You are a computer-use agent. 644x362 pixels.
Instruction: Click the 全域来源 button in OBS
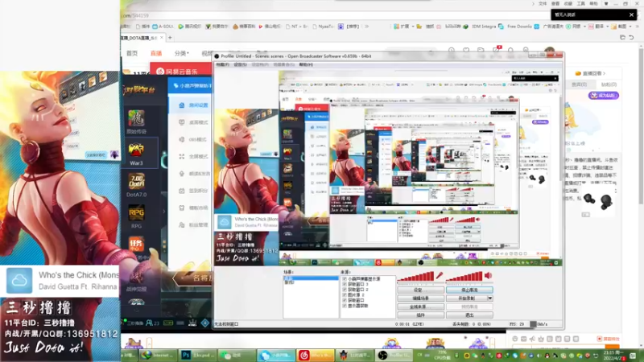420,306
